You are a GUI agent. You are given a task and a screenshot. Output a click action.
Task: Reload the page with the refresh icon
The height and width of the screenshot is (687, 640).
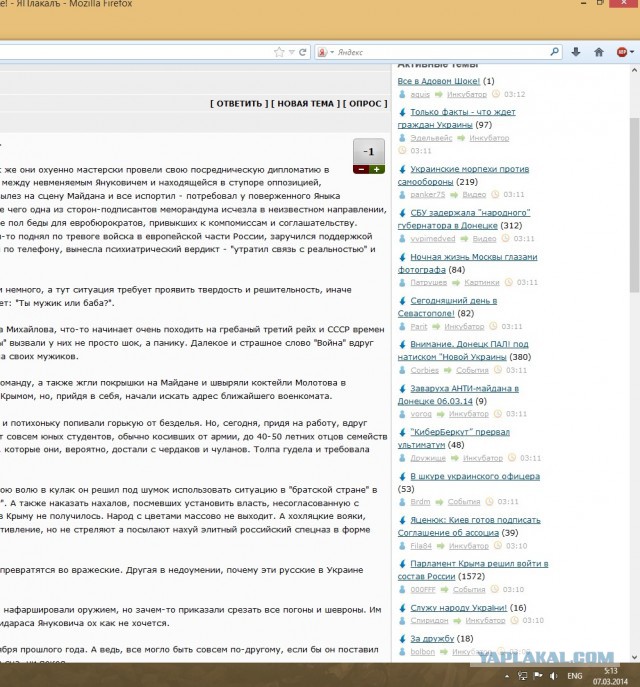click(302, 52)
